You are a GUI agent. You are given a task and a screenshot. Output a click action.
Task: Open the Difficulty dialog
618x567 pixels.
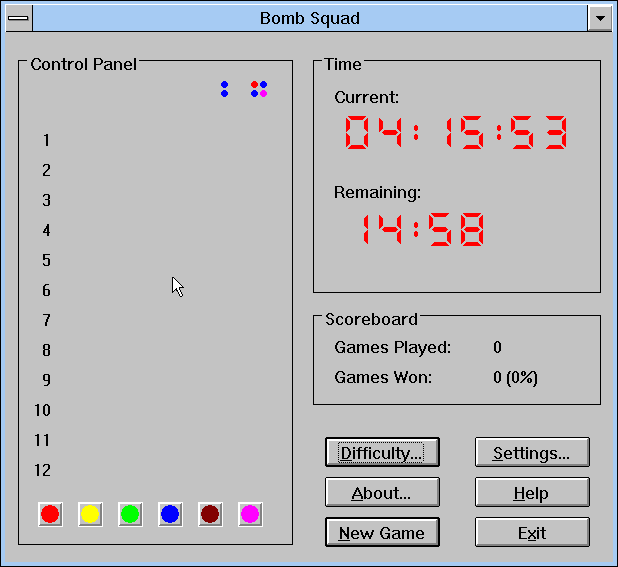pyautogui.click(x=382, y=453)
